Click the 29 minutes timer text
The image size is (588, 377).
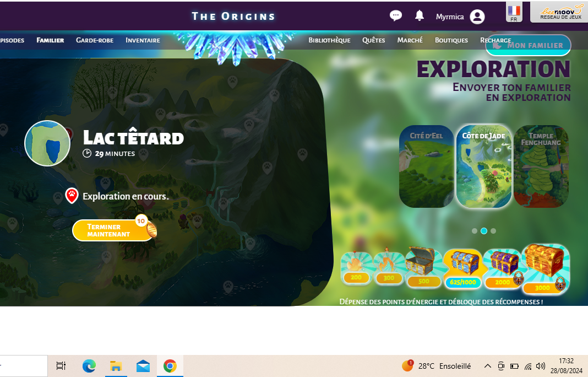[115, 154]
